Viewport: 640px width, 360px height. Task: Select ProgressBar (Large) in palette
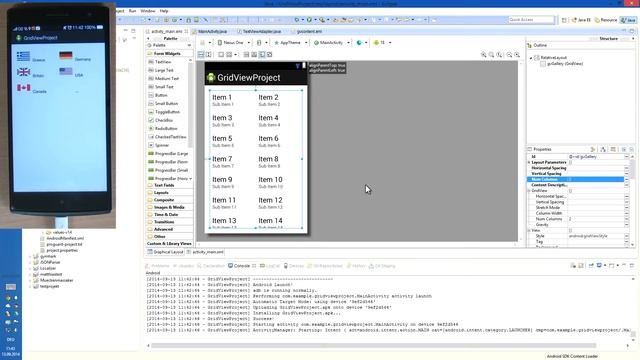[171, 153]
